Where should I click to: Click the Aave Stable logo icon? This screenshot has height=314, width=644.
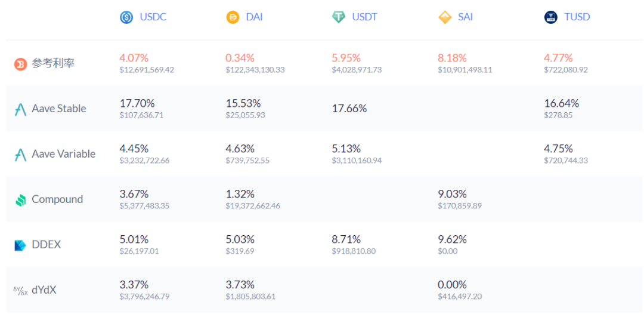20,109
